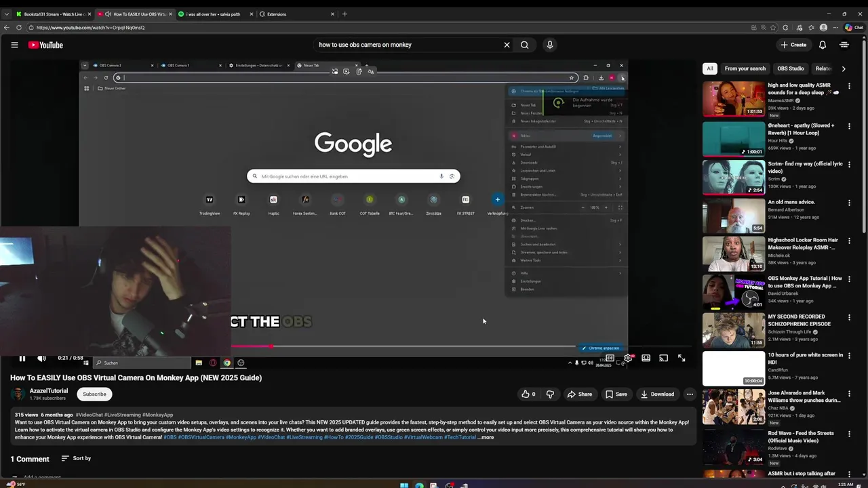Go to the YouTube home logo
This screenshot has height=488, width=868.
click(45, 45)
